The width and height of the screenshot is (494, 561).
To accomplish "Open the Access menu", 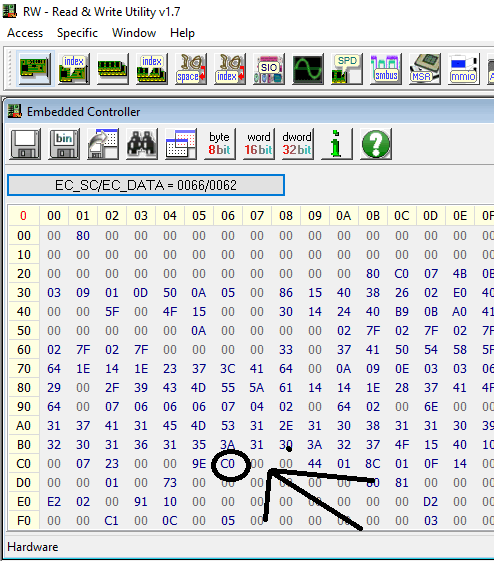I will point(25,33).
